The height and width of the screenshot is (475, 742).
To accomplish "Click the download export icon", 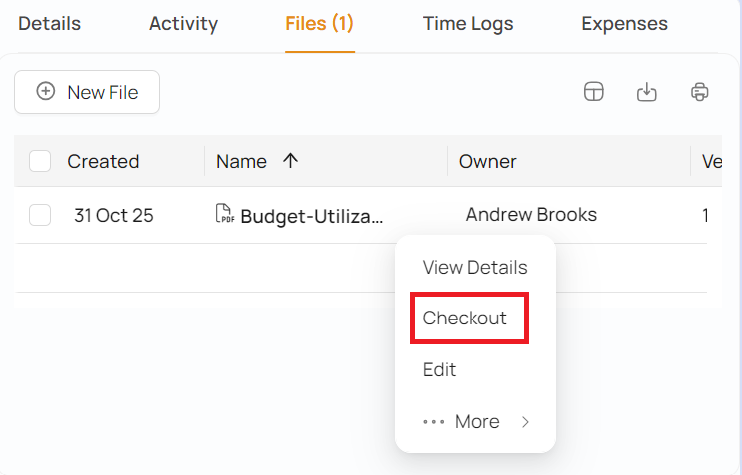I will point(647,92).
